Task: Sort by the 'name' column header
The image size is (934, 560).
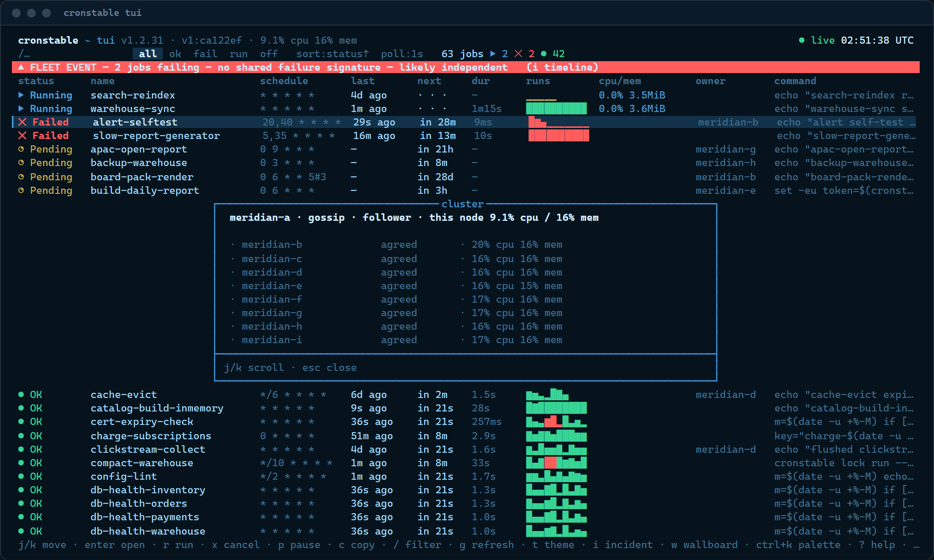Action: coord(102,81)
